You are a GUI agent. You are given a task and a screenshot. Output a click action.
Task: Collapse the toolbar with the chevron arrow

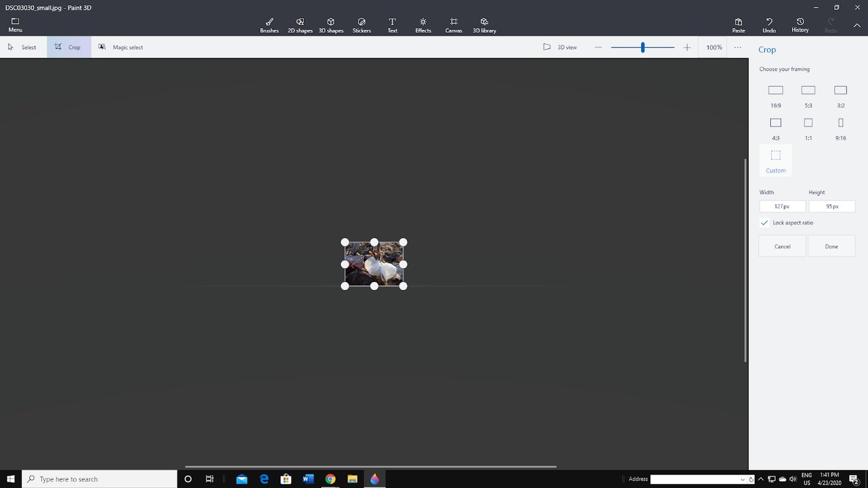pyautogui.click(x=857, y=25)
